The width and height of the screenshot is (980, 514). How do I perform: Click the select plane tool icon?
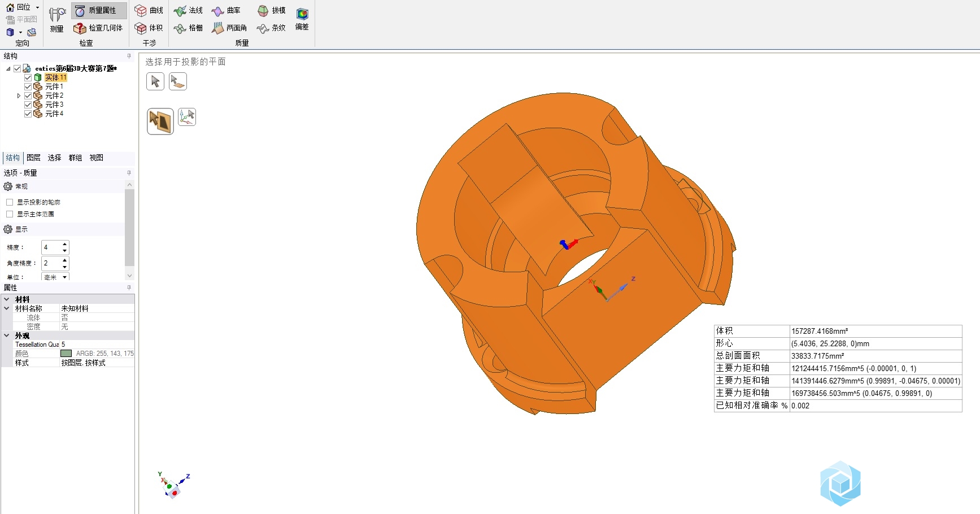point(177,81)
